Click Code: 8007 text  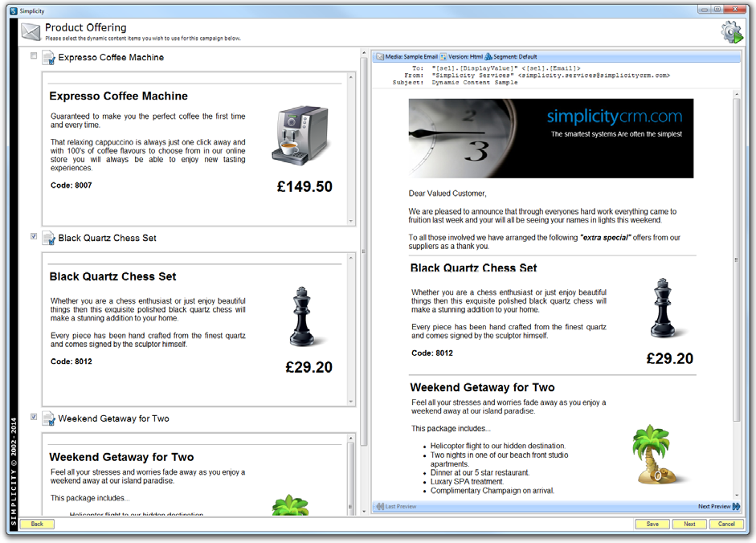71,186
